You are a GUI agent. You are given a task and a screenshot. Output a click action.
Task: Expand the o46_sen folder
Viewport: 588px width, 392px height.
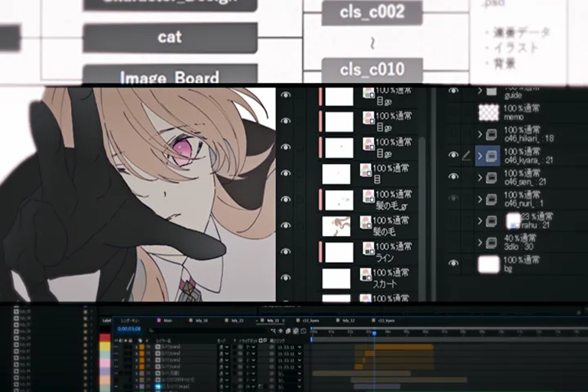pos(480,177)
